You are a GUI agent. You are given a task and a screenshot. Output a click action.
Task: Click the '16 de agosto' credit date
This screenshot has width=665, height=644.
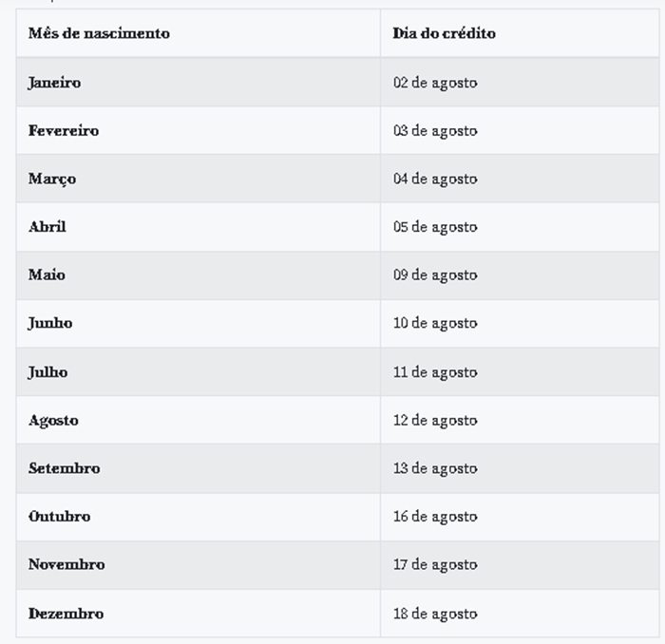tap(435, 517)
